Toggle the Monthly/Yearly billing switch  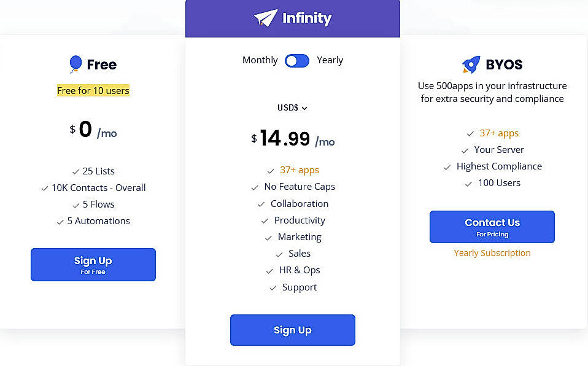(297, 60)
